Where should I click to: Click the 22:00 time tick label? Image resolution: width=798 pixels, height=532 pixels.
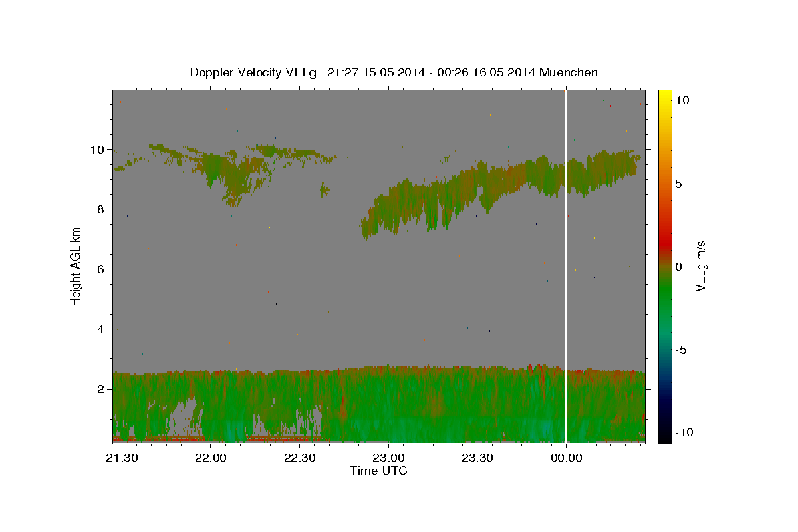coord(211,458)
